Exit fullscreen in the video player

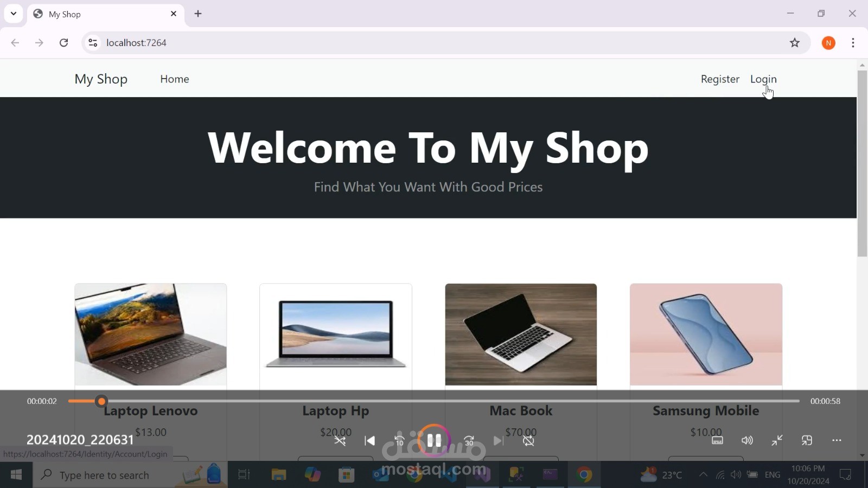coord(777,440)
